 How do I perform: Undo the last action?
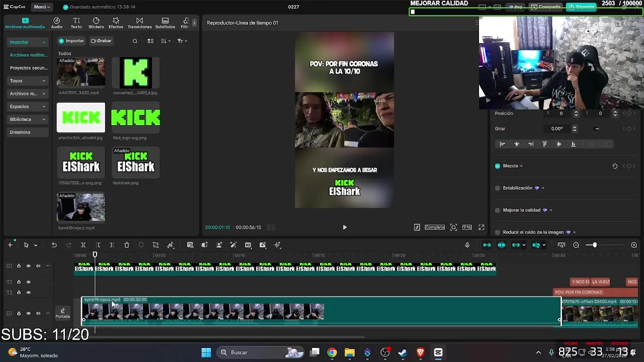[x=54, y=245]
